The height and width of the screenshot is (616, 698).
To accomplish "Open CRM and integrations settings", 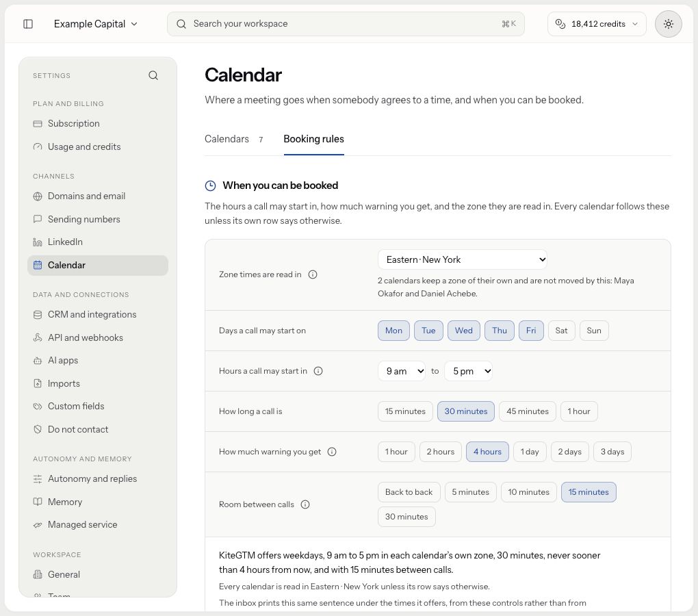I will tap(98, 315).
